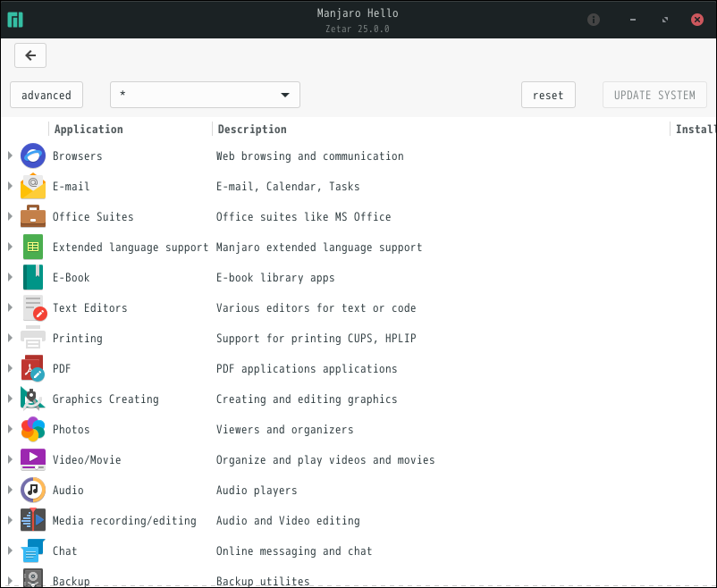The height and width of the screenshot is (588, 717).
Task: Expand the Office Suites group
Action: point(10,217)
